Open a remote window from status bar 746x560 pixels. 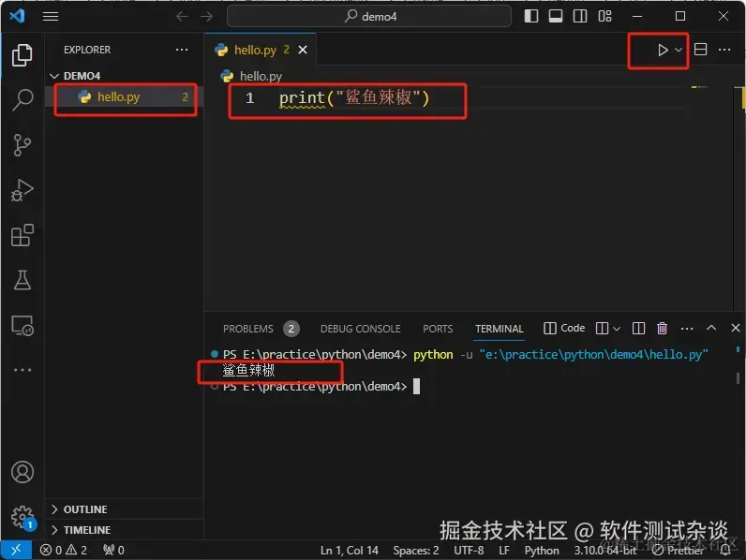16,550
